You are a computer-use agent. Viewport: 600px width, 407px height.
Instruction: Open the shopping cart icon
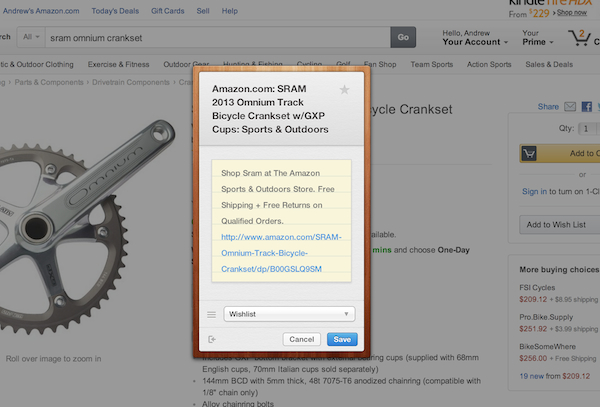pos(579,38)
